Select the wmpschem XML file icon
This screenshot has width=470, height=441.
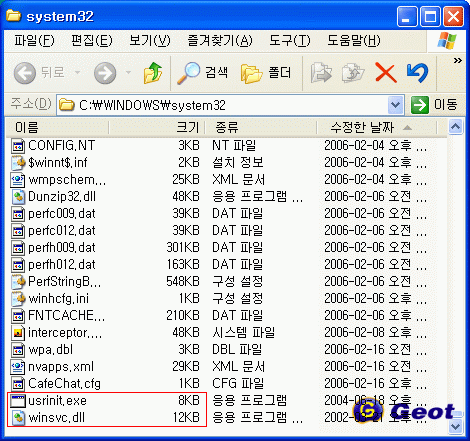click(18, 180)
